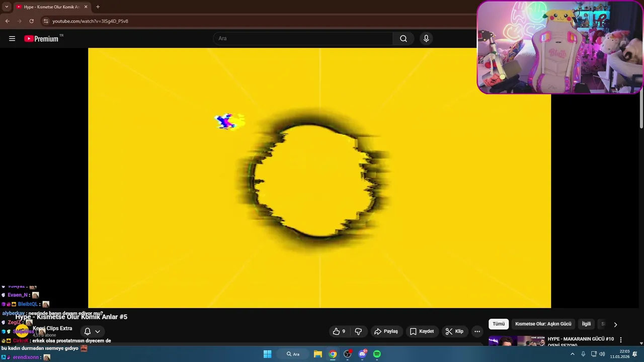
Task: Click the yellow video player
Action: 319,177
